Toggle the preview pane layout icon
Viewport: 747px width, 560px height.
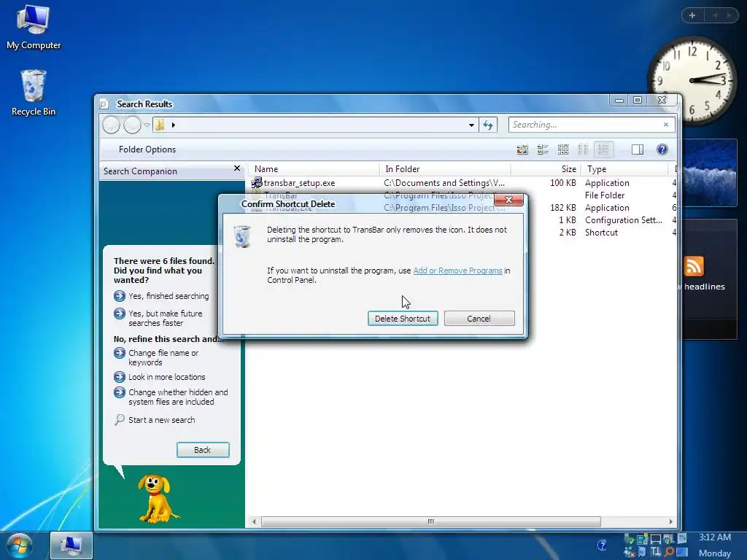[x=638, y=149]
